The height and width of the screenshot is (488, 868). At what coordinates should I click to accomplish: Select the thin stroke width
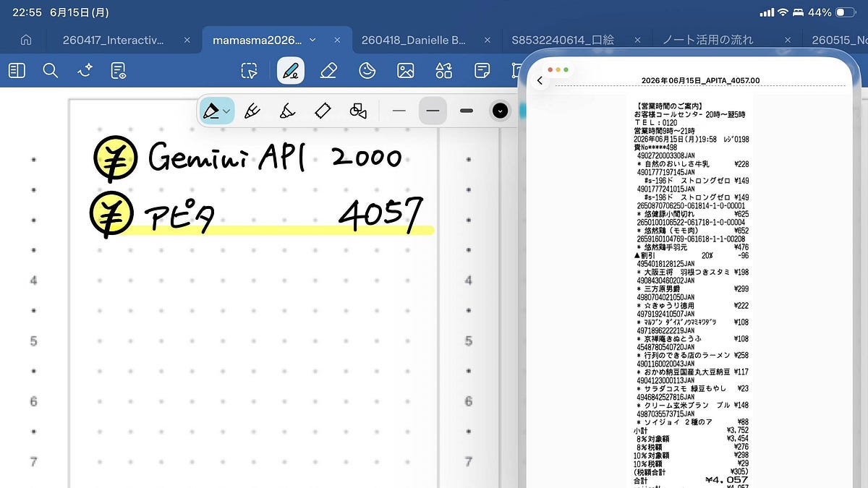pos(399,111)
